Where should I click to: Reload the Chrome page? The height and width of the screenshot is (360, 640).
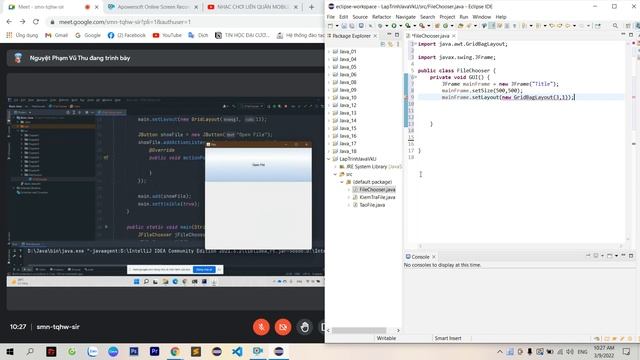36,22
